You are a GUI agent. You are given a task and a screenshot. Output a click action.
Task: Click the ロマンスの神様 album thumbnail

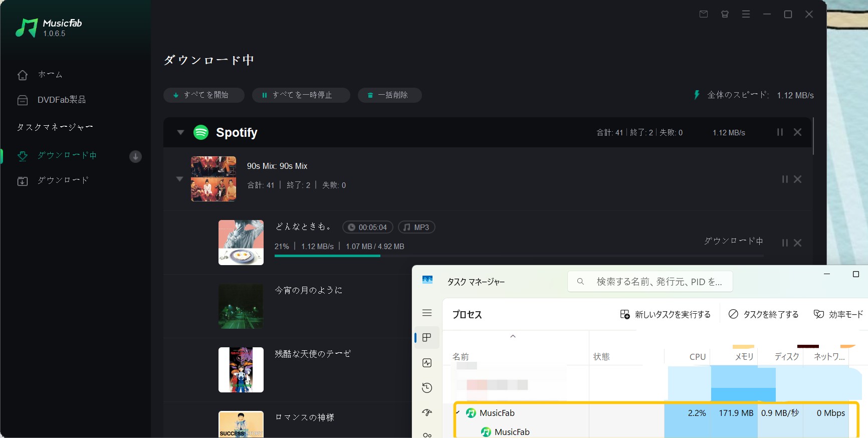[241, 424]
